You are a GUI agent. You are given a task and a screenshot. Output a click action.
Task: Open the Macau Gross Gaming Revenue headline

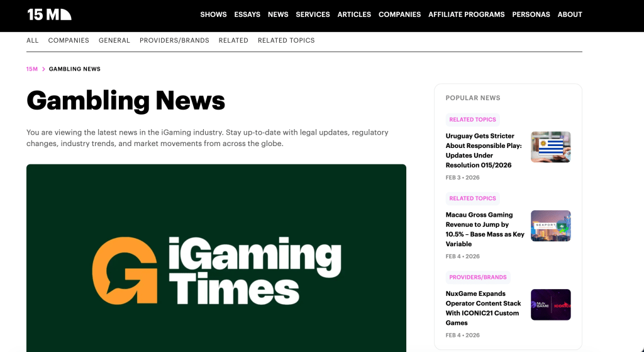pos(485,229)
